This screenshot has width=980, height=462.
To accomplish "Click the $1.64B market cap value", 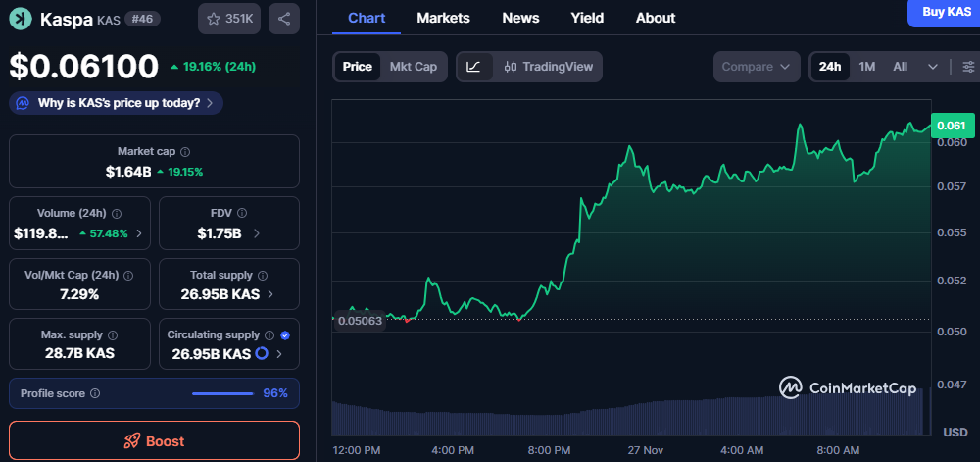I will click(x=128, y=172).
